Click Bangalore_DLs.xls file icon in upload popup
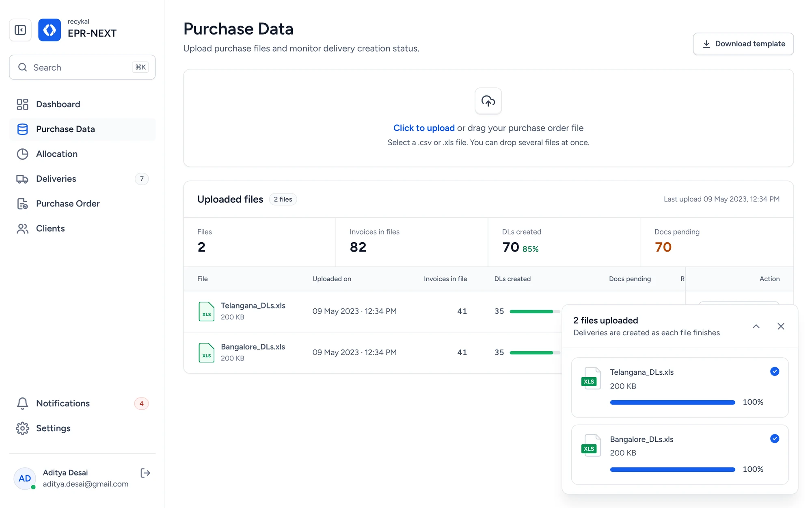The width and height of the screenshot is (812, 508). tap(591, 445)
